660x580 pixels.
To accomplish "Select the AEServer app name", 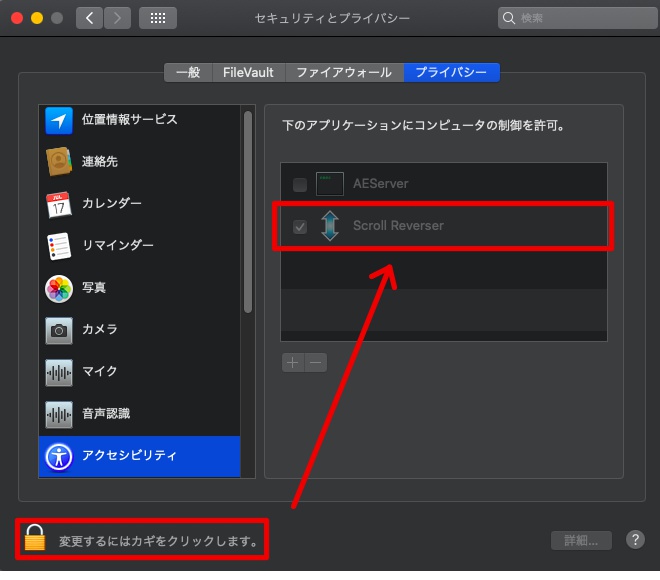I will pos(381,184).
